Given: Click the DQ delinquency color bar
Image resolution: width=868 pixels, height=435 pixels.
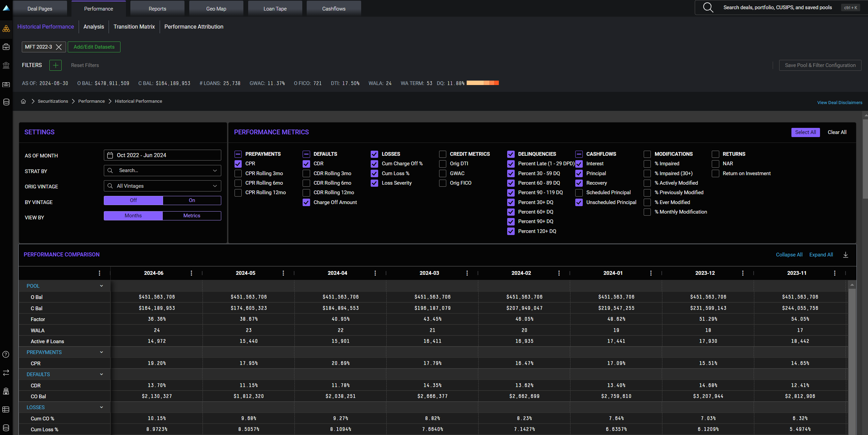Looking at the screenshot, I should (x=482, y=83).
